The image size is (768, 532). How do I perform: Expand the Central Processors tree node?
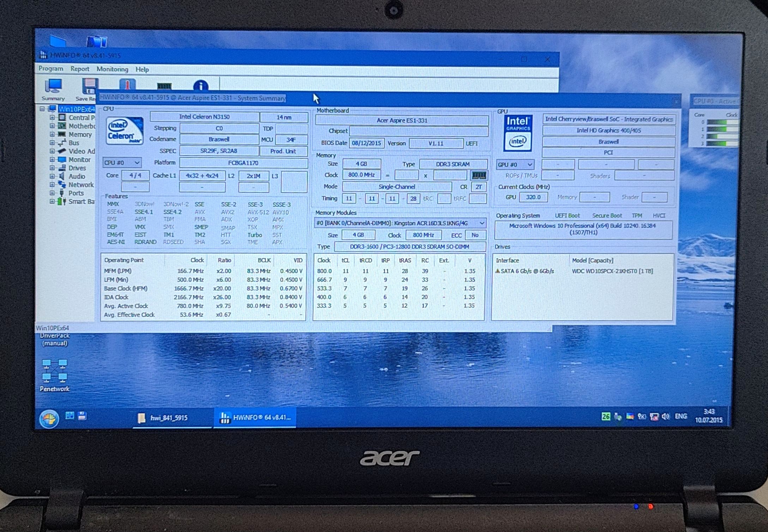point(52,117)
